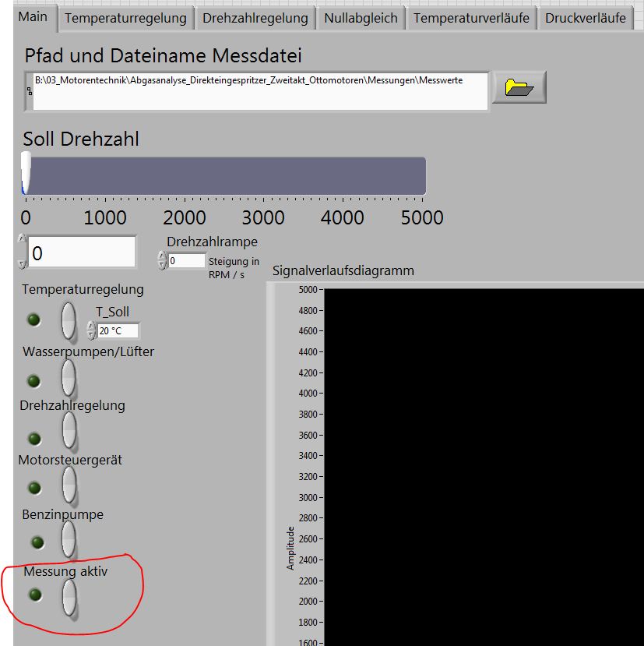Click the 5000 label on slider scale
644x646 pixels.
(x=422, y=217)
